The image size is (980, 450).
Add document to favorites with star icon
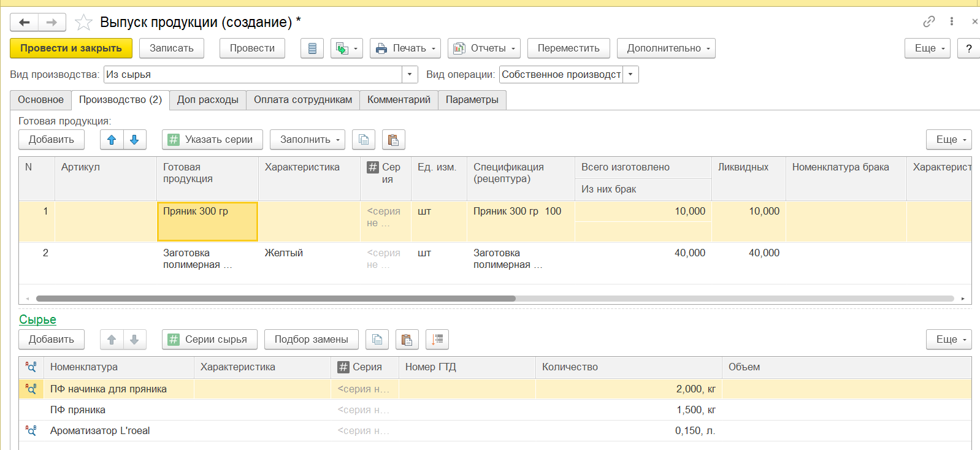tap(83, 23)
